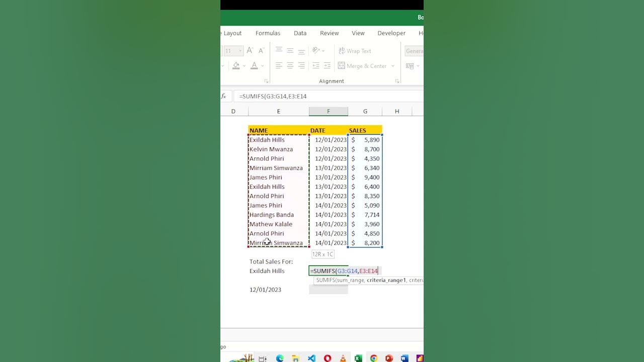This screenshot has width=644, height=362.
Task: Click the SALES header cell
Action: tap(365, 130)
